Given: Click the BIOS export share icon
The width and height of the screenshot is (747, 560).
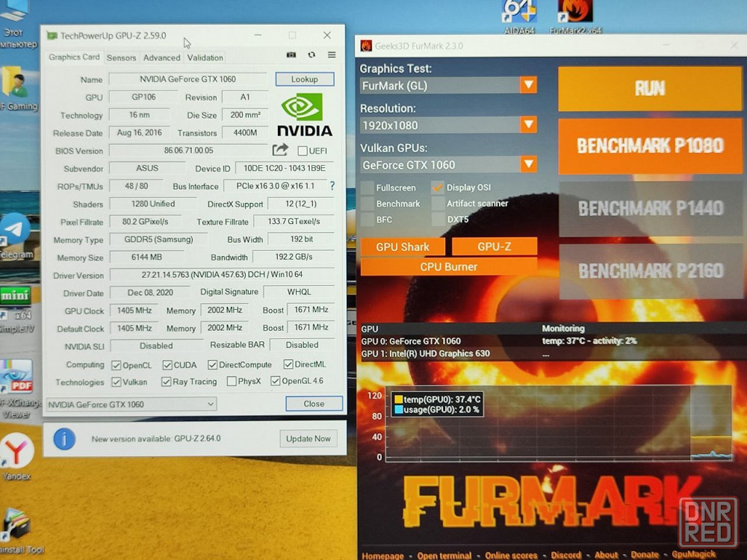Looking at the screenshot, I should [280, 150].
